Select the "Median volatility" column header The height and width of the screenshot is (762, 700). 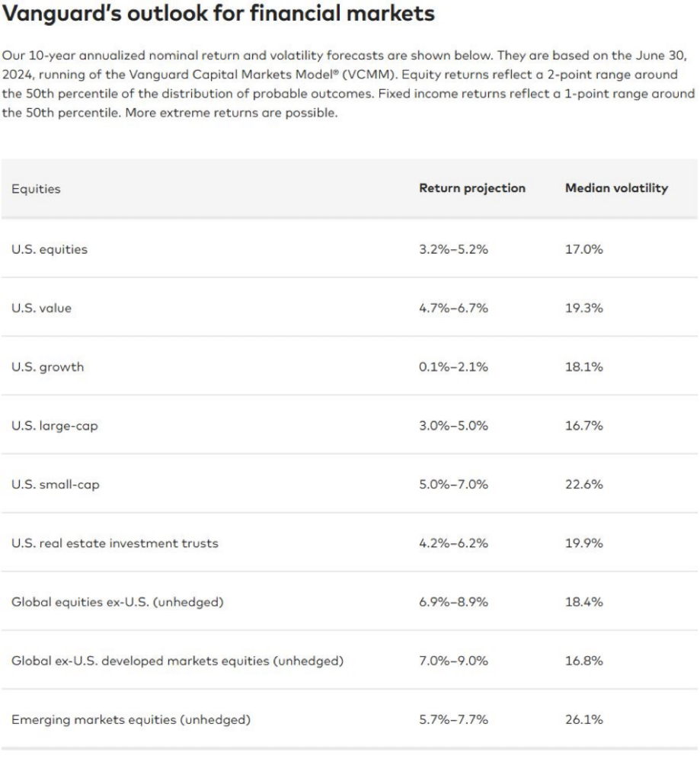pos(616,188)
